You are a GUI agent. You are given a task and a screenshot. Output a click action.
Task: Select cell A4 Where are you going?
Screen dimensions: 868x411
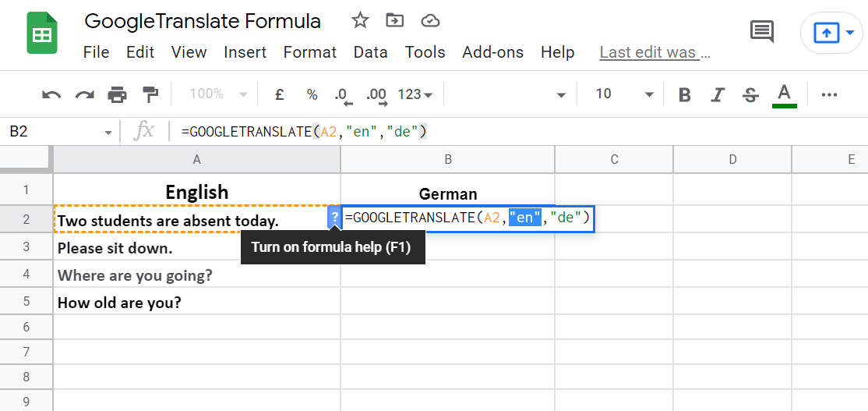pos(196,275)
